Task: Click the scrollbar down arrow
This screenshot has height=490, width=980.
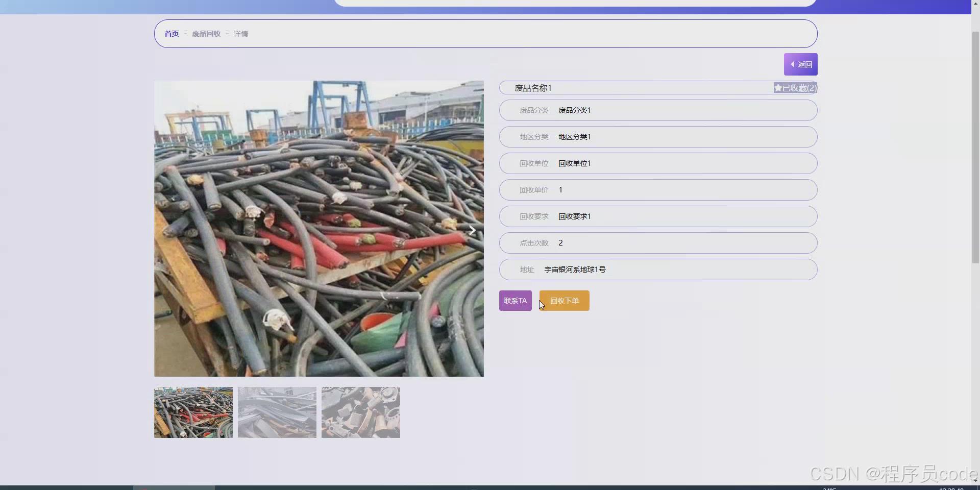Action: tap(975, 480)
